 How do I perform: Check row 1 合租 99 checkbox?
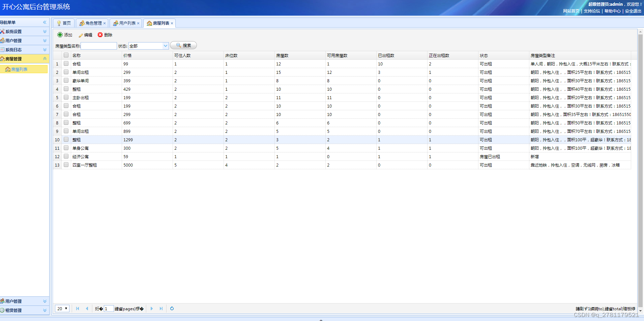(66, 63)
